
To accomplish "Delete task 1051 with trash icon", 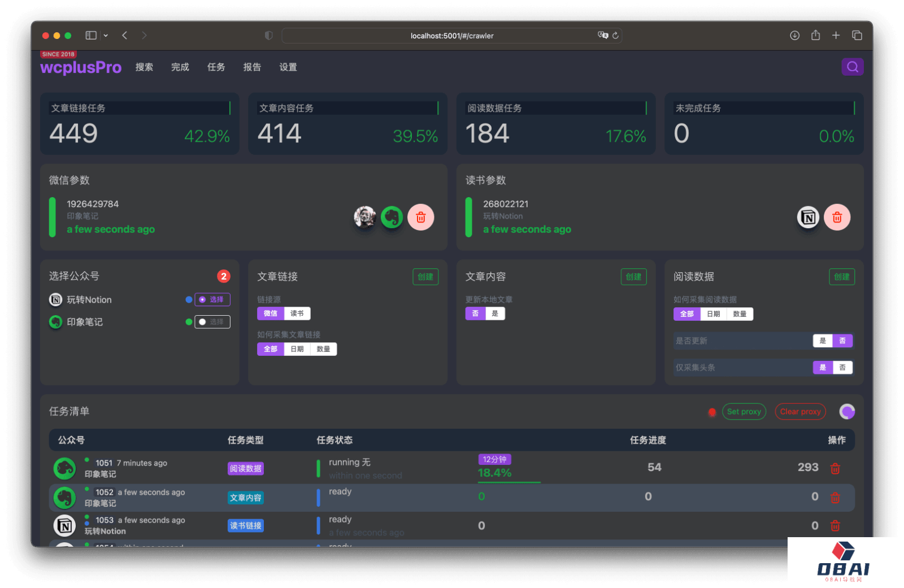I will pyautogui.click(x=835, y=468).
